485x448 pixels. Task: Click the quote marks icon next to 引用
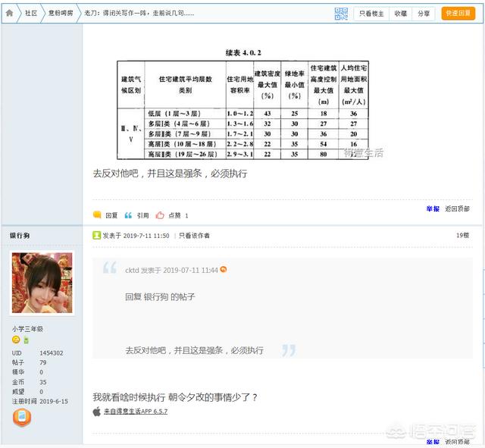[x=128, y=215]
